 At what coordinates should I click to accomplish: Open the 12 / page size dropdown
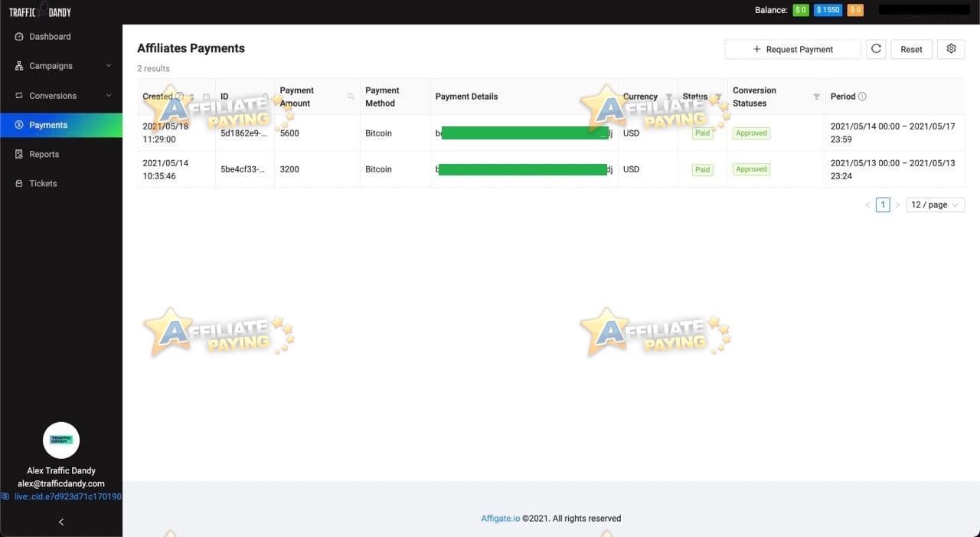(935, 205)
